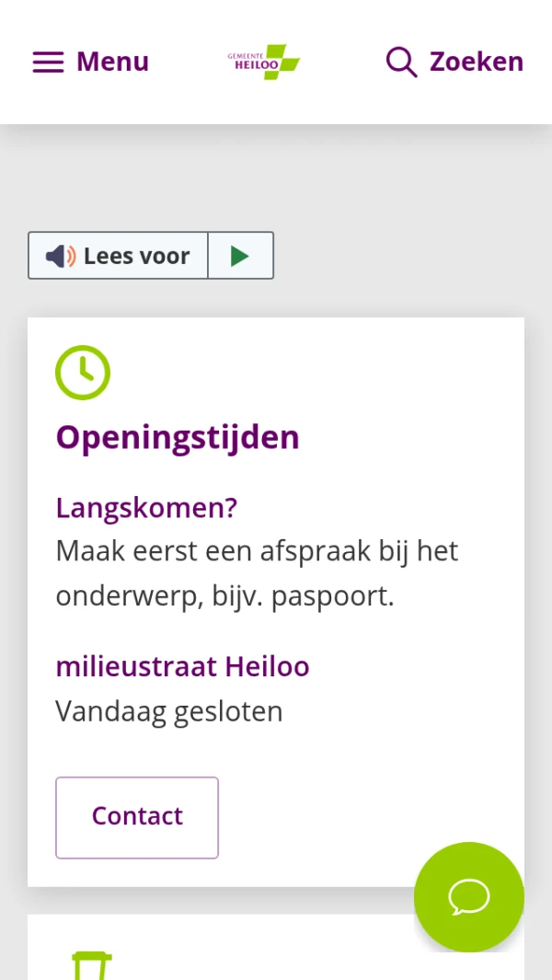552x980 pixels.
Task: Go to homepage via Gemeente Heiloo logo
Action: click(x=264, y=62)
